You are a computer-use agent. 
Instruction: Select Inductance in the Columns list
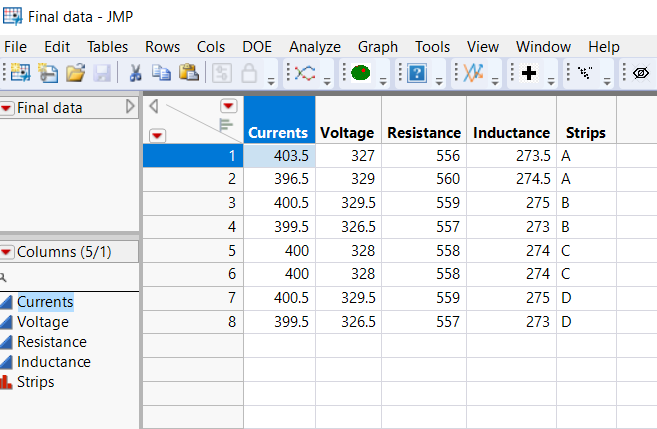(x=53, y=362)
